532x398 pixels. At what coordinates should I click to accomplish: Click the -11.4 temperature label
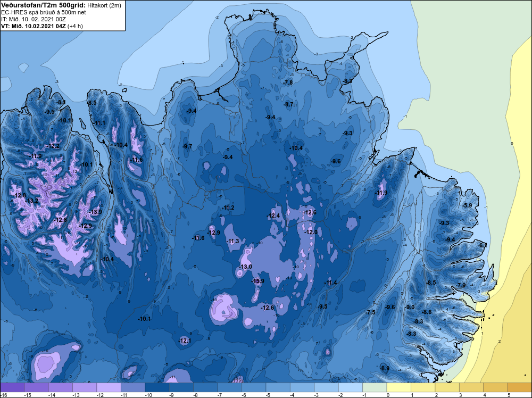tap(330, 283)
